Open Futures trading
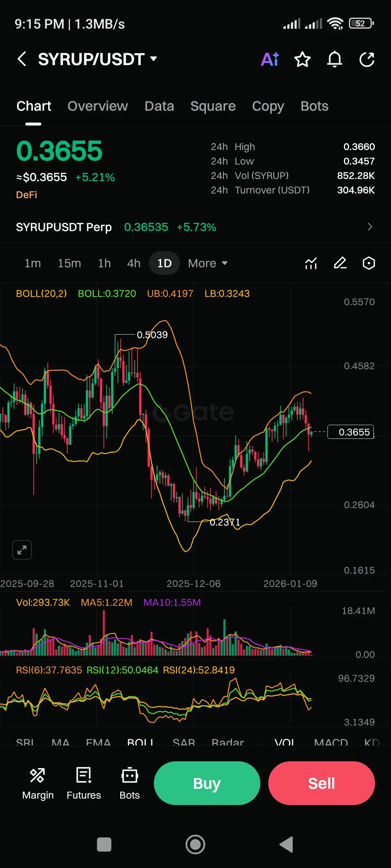This screenshot has width=391, height=868. 84,784
